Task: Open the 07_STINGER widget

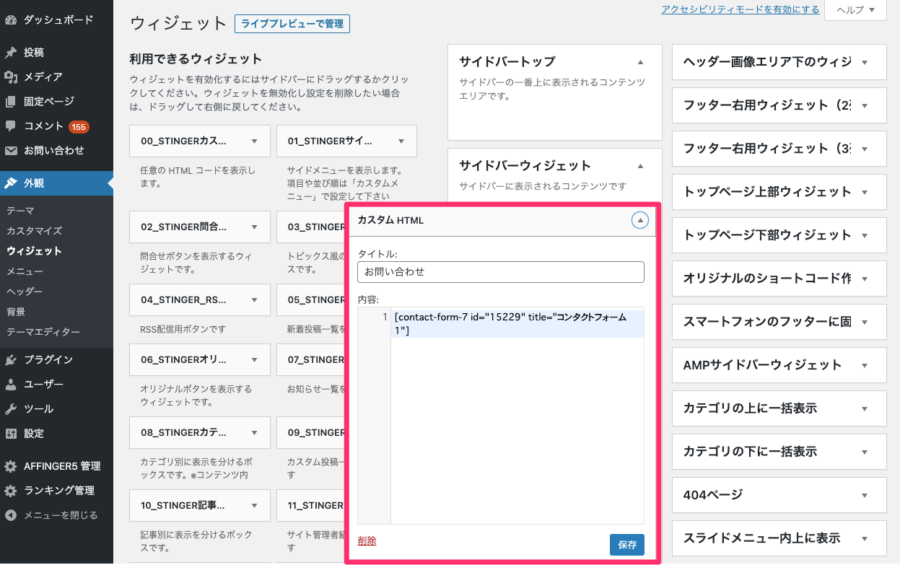Action: (311, 359)
